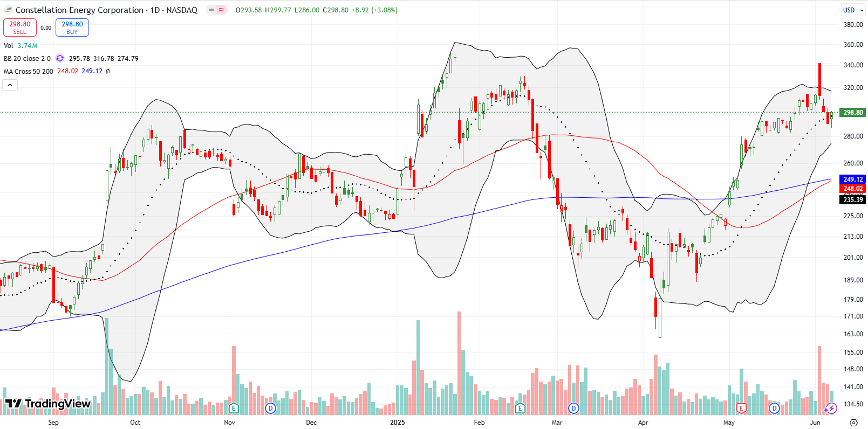
Task: Collapse the indicator legend with chevron button
Action: [x=10, y=85]
